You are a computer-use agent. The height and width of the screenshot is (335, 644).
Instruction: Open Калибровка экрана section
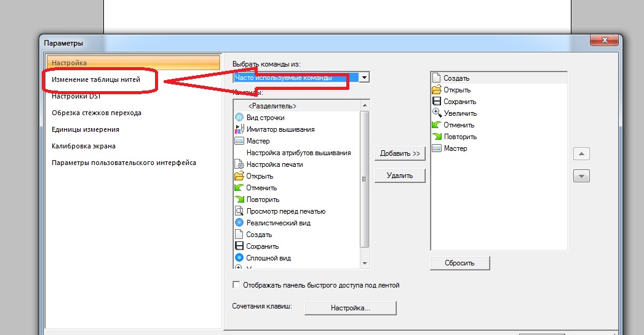[x=84, y=146]
